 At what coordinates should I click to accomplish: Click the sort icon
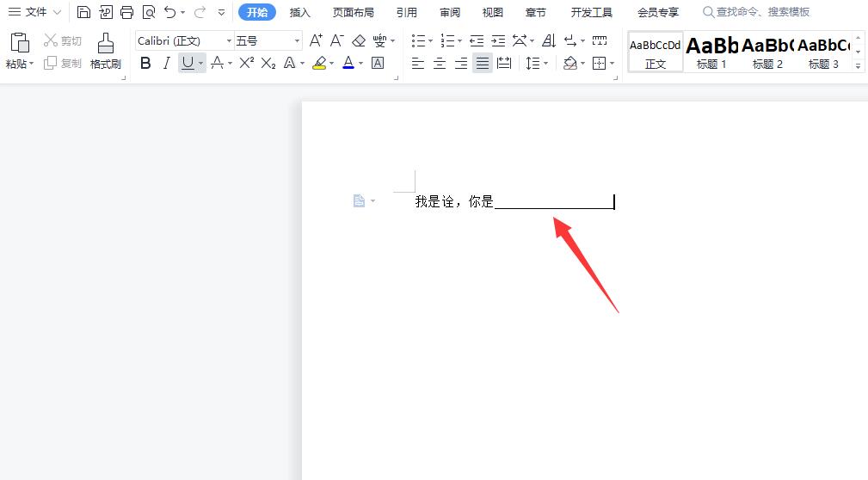(x=549, y=40)
